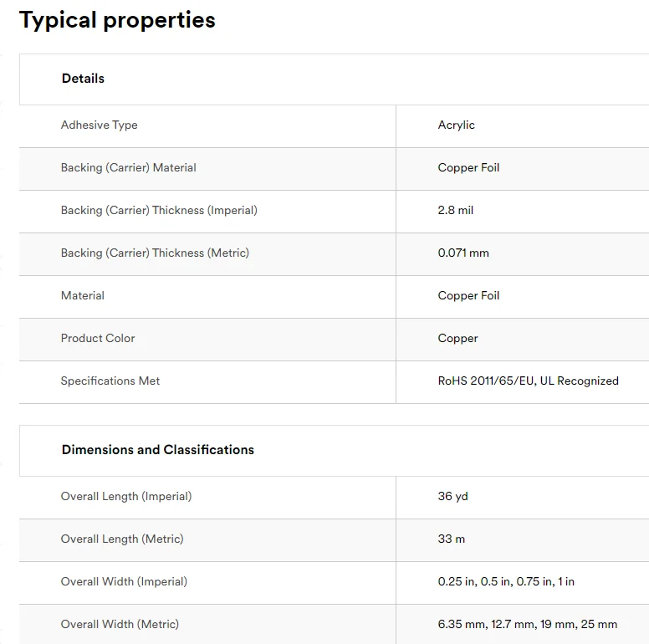Select the Dimensions and Classifications header
Screen dimensions: 649x644
point(157,450)
